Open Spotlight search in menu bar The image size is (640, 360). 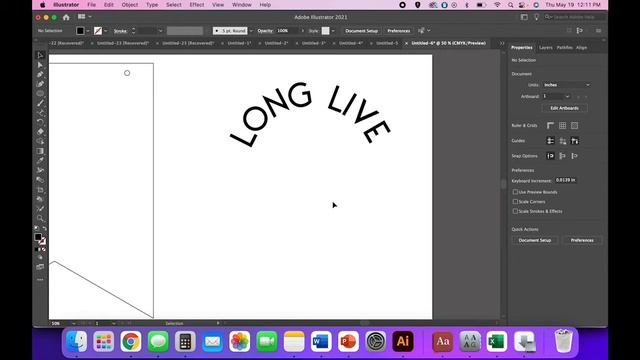click(510, 5)
